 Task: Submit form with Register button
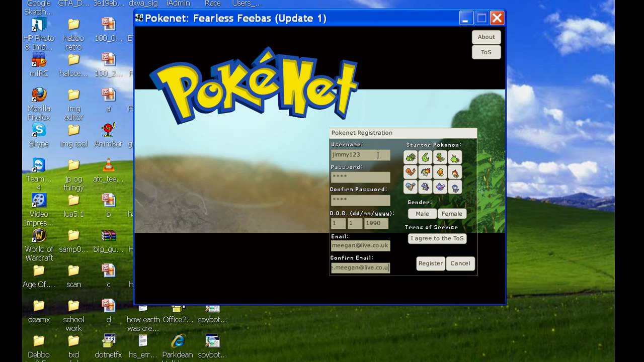coord(431,263)
